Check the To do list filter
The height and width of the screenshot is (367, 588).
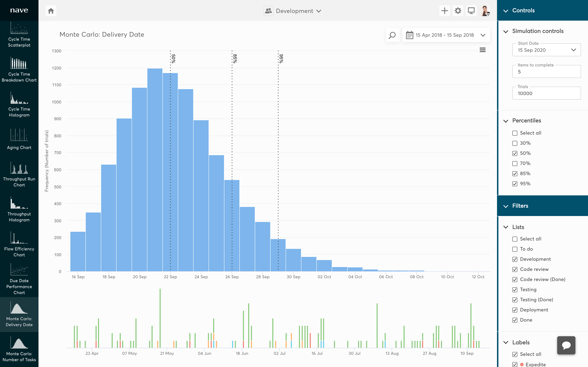tap(515, 249)
